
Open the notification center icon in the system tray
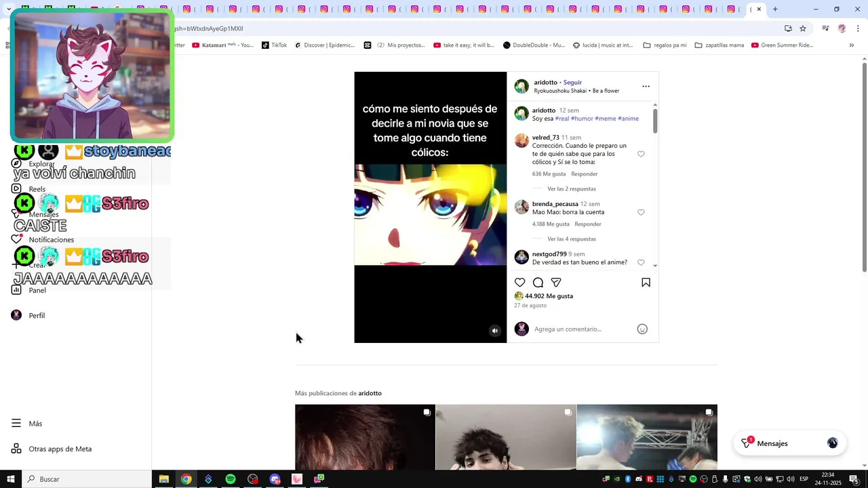click(x=854, y=479)
